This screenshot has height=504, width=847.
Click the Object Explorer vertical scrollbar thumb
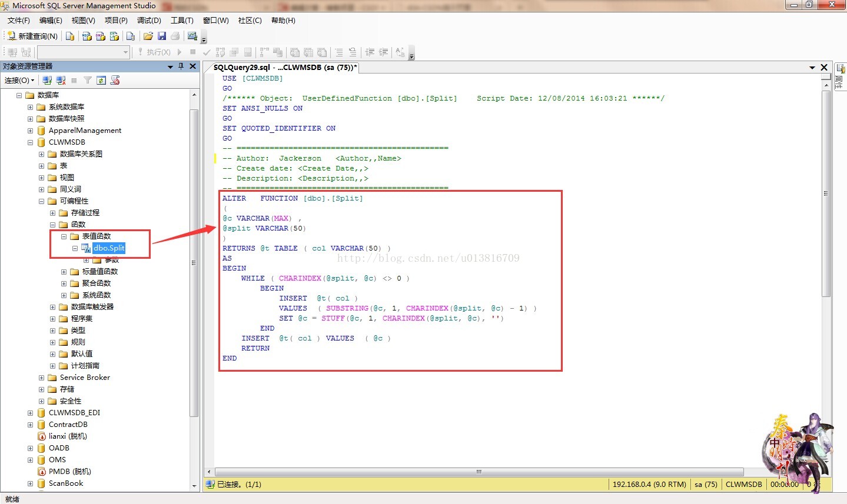point(194,263)
